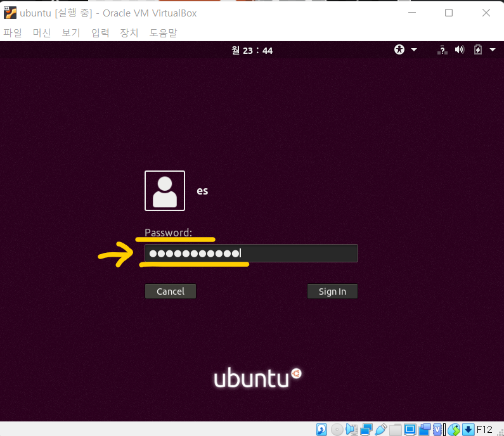The image size is (504, 436).
Task: Click the USB devices status icon
Action: pos(381,430)
